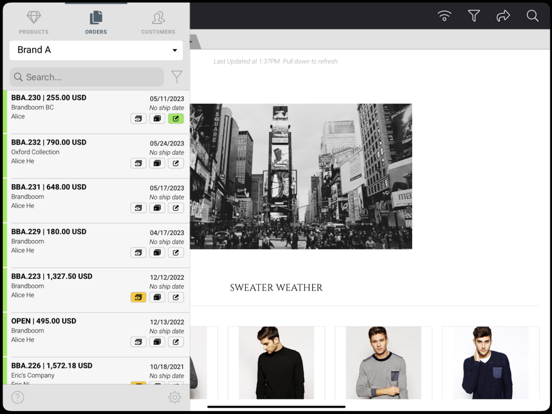552x414 pixels.
Task: Click the SWEATER WEATHER heading
Action: pyautogui.click(x=276, y=288)
